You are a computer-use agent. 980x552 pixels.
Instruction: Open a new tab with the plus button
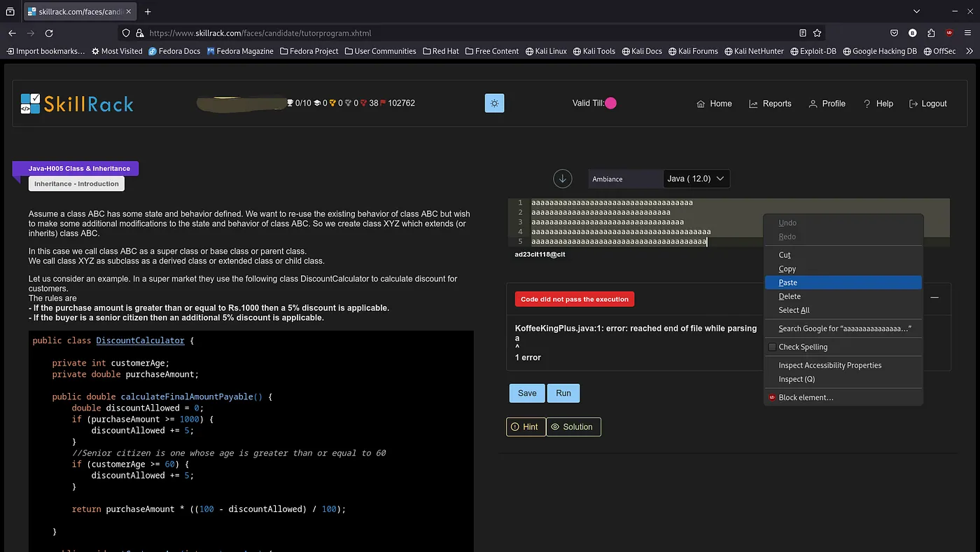coord(148,12)
